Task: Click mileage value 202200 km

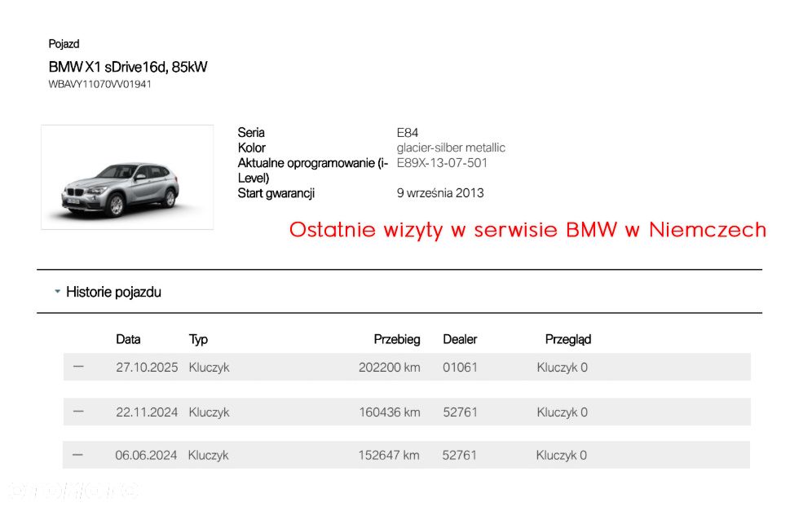Action: point(390,367)
